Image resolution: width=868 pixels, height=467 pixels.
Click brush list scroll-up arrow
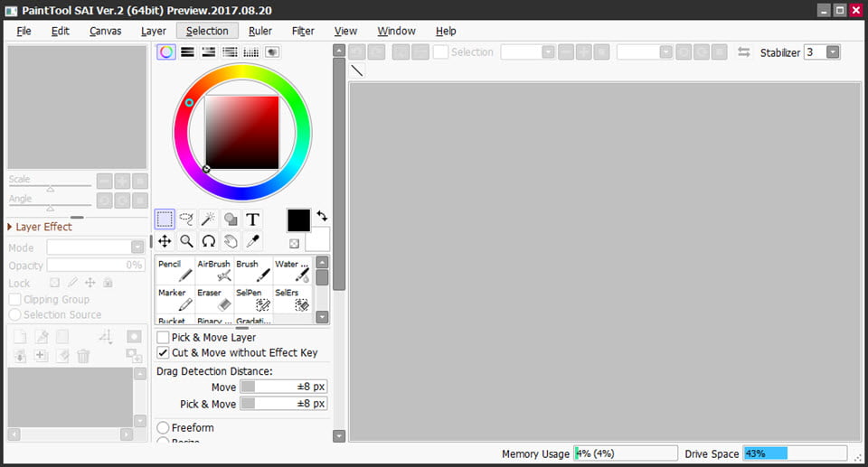tap(322, 262)
